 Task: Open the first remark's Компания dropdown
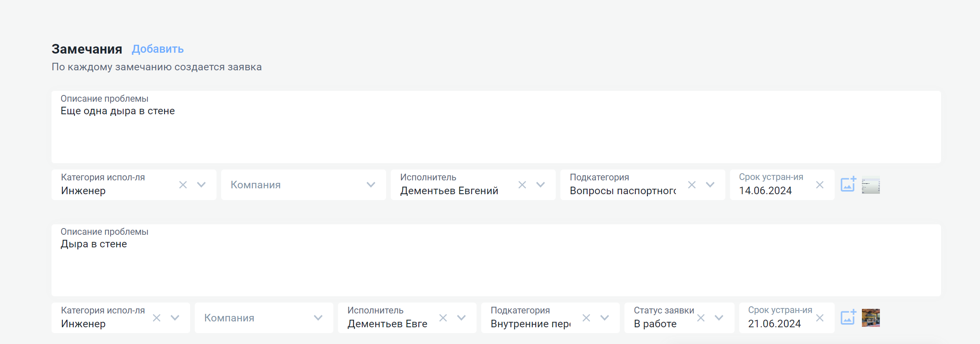(371, 185)
